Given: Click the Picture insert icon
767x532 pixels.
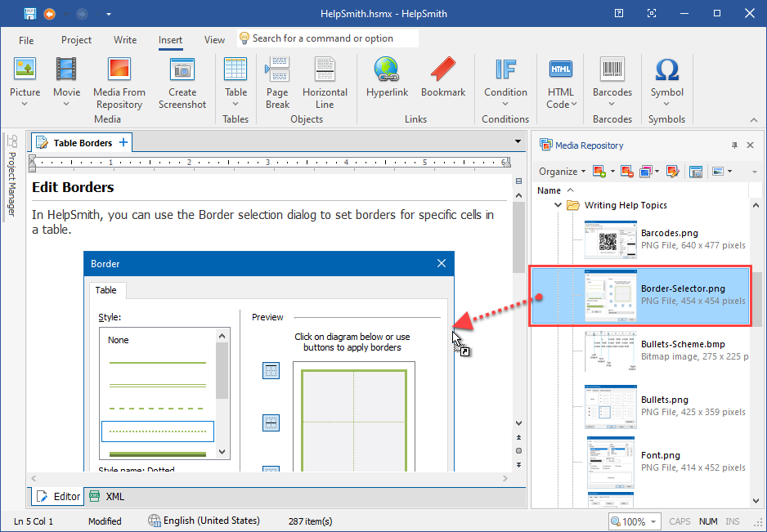Looking at the screenshot, I should click(25, 69).
